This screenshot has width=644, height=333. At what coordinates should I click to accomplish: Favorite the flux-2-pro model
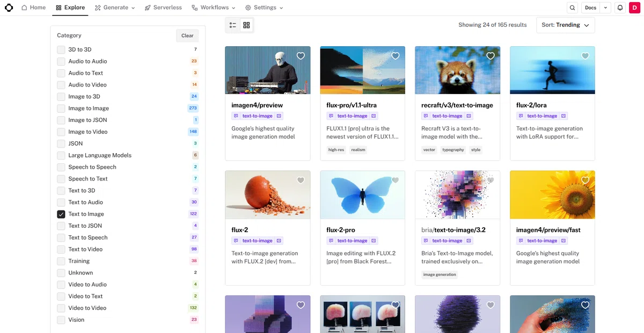click(396, 180)
